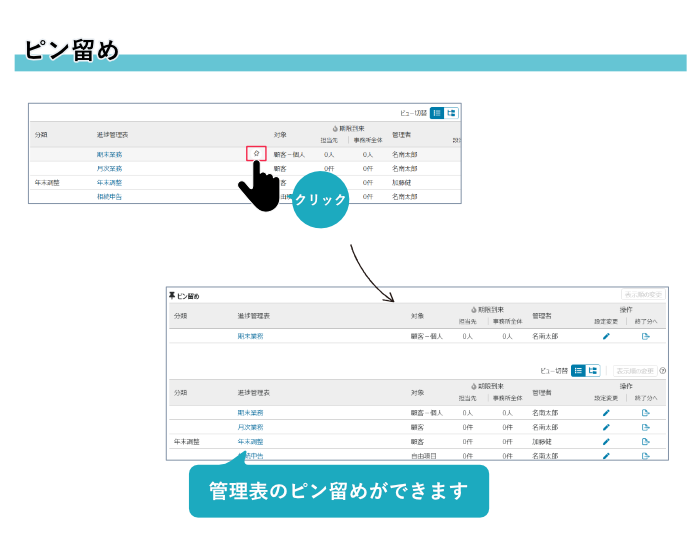Open 相続申告 link in the top table

pyautogui.click(x=109, y=197)
